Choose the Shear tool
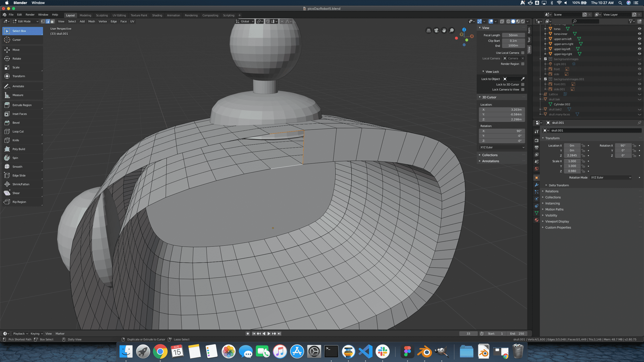 click(22, 193)
